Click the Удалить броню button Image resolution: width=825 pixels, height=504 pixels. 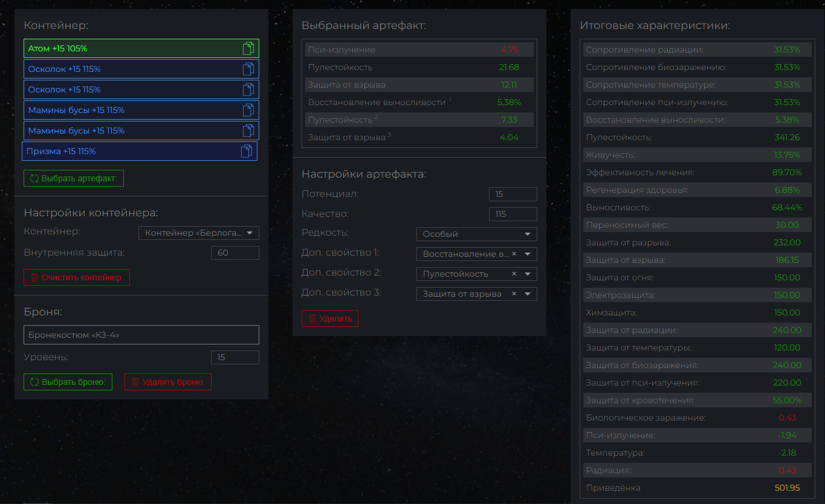[168, 382]
